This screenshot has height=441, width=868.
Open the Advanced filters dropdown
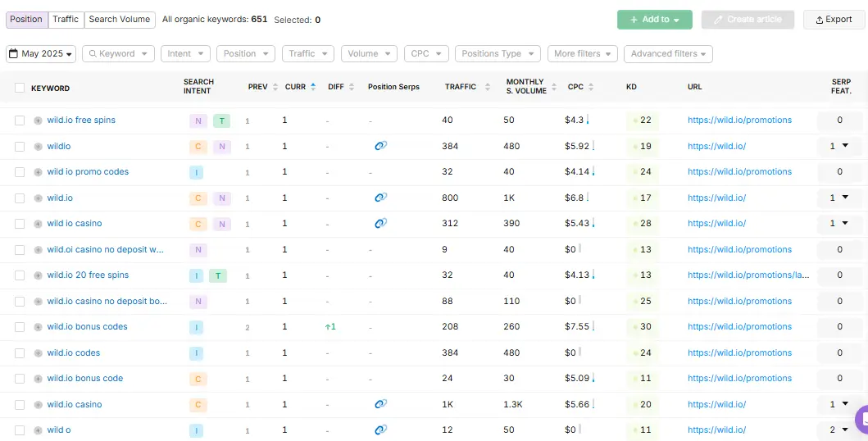click(x=668, y=53)
